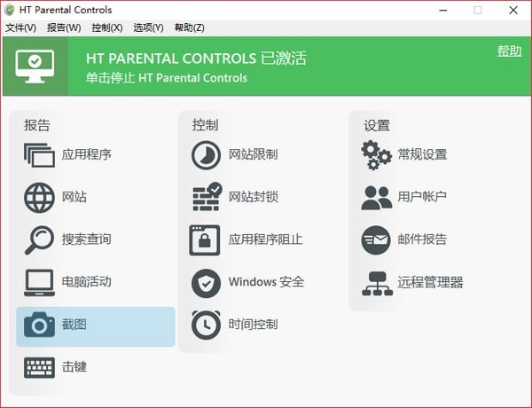Open the people icon for 用户帐户
Viewport: 532px width, 408px height.
(377, 197)
